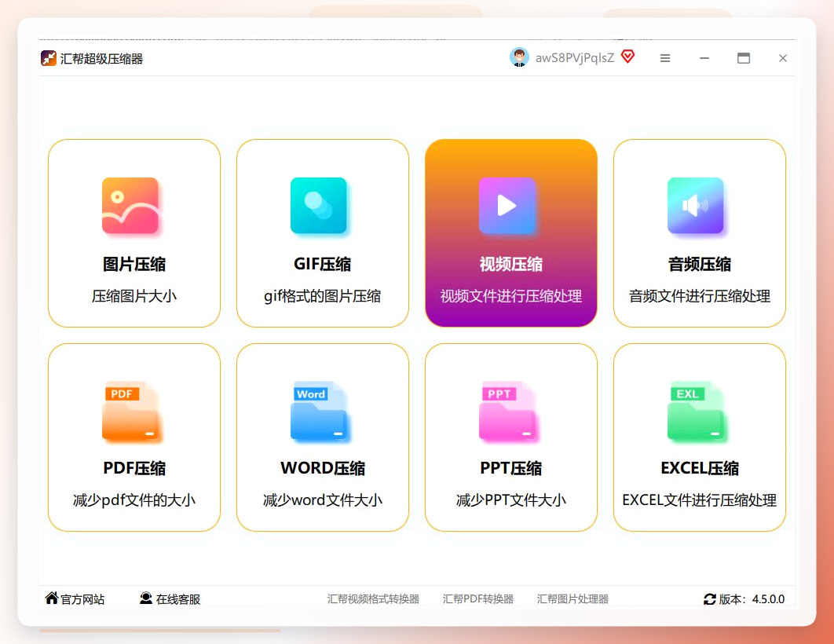
Task: Minimize the compressor window
Action: (704, 58)
